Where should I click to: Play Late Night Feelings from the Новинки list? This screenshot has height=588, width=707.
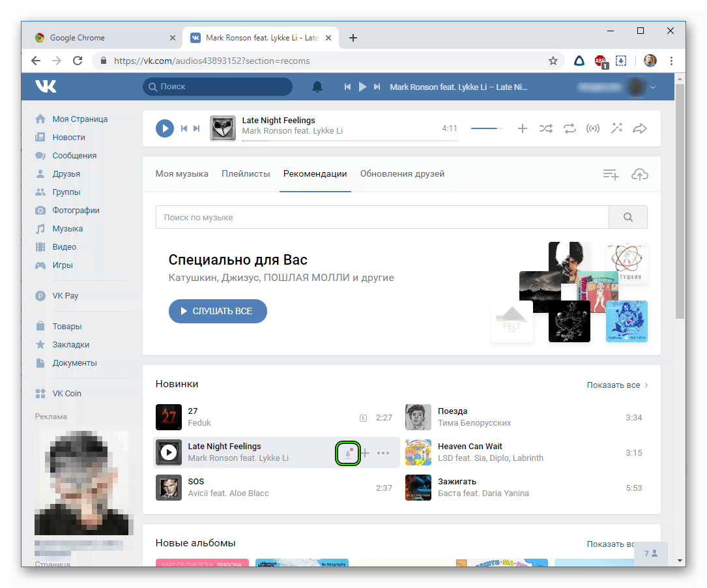pyautogui.click(x=169, y=452)
